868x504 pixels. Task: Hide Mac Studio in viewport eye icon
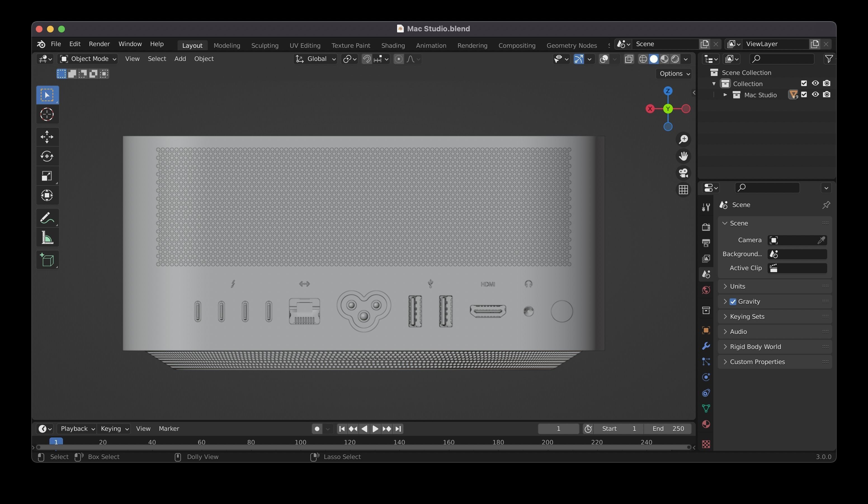(x=815, y=95)
